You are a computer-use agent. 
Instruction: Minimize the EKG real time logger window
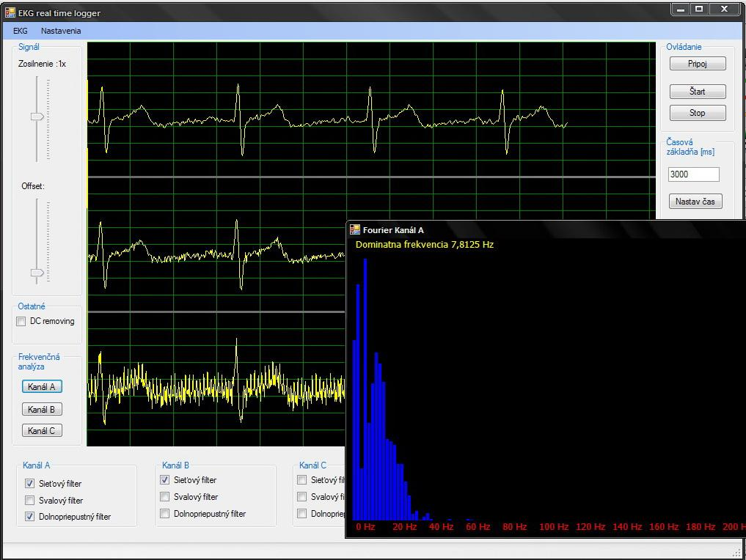[x=681, y=9]
